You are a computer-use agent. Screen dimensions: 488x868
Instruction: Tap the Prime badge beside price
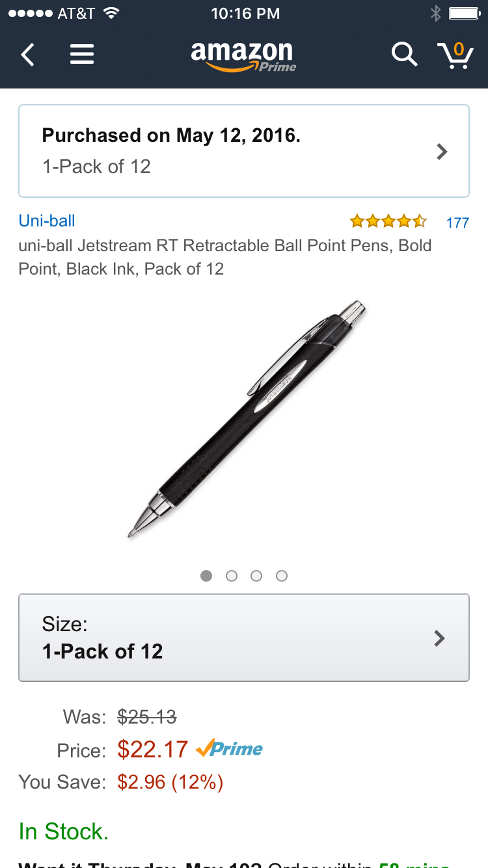229,749
